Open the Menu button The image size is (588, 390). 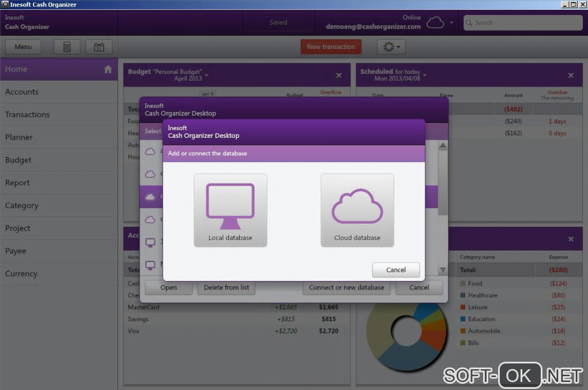(23, 47)
